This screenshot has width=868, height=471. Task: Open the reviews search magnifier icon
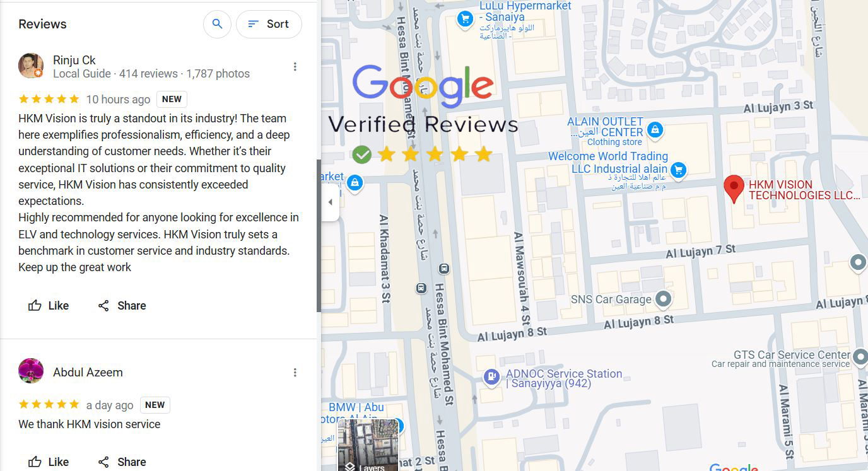coord(217,24)
